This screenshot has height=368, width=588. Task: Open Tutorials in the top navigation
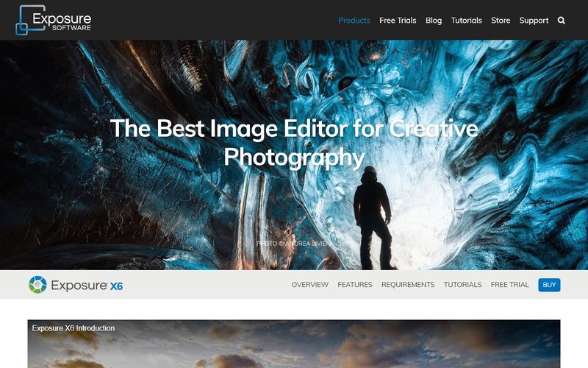pyautogui.click(x=466, y=21)
